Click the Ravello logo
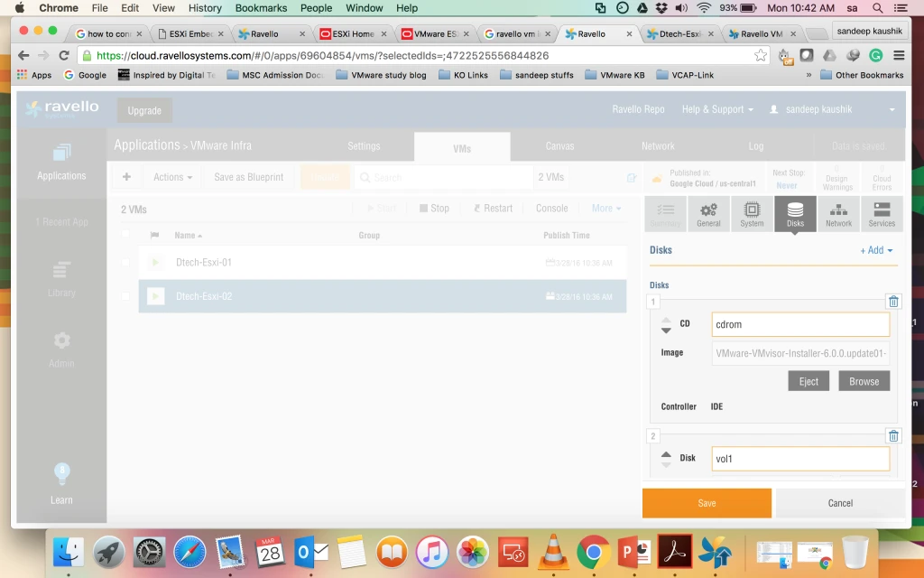Screen dimensions: 924x578 [x=62, y=108]
